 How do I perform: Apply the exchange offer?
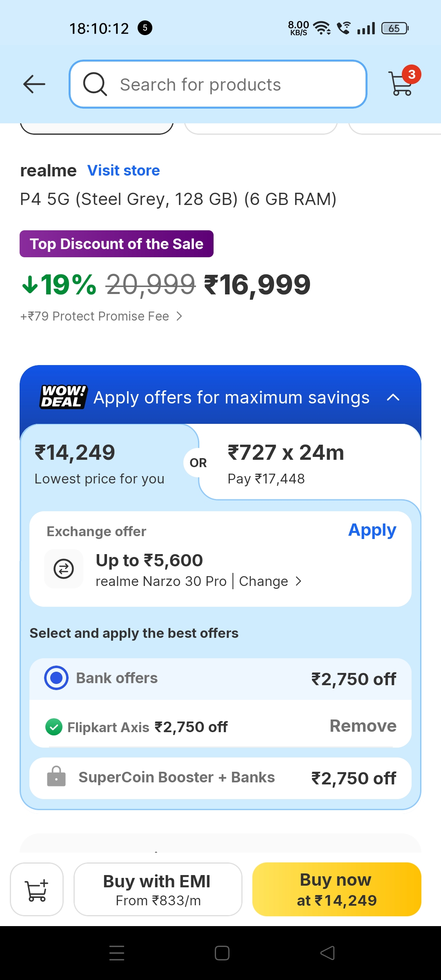[372, 530]
